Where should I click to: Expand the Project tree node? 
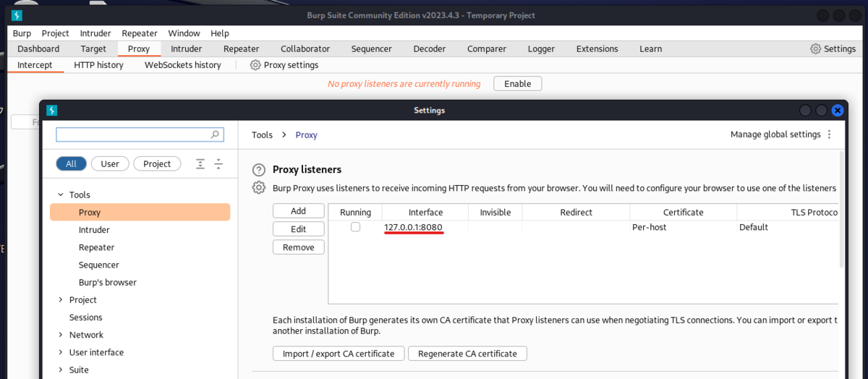click(61, 300)
